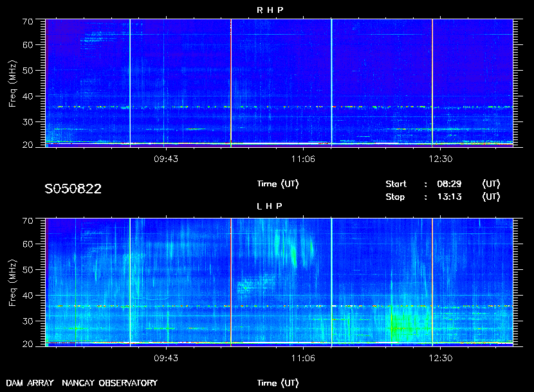Viewport: 534px width, 392px height.
Task: Click inside the LHP spectrogram panel
Action: (x=279, y=282)
